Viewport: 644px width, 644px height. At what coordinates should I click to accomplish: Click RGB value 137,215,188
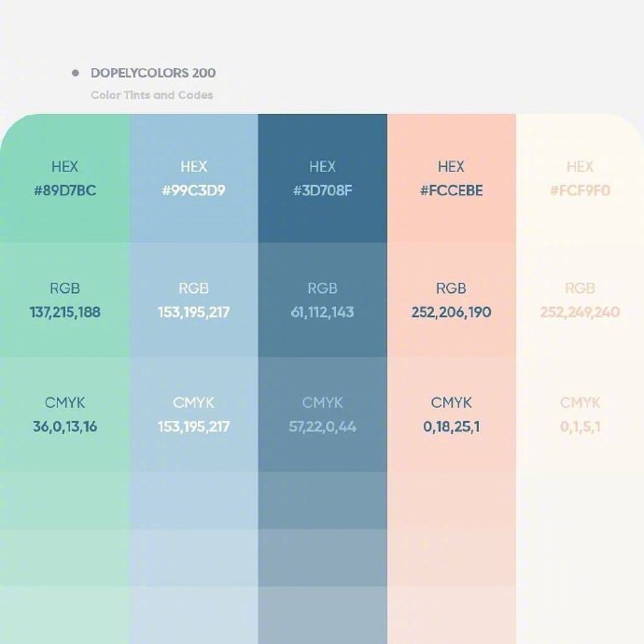pos(65,313)
